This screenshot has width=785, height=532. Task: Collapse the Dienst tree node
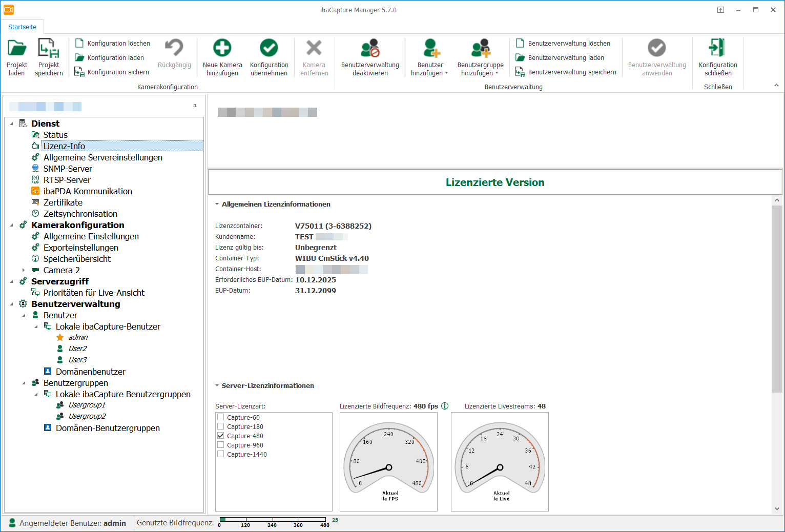(x=12, y=124)
